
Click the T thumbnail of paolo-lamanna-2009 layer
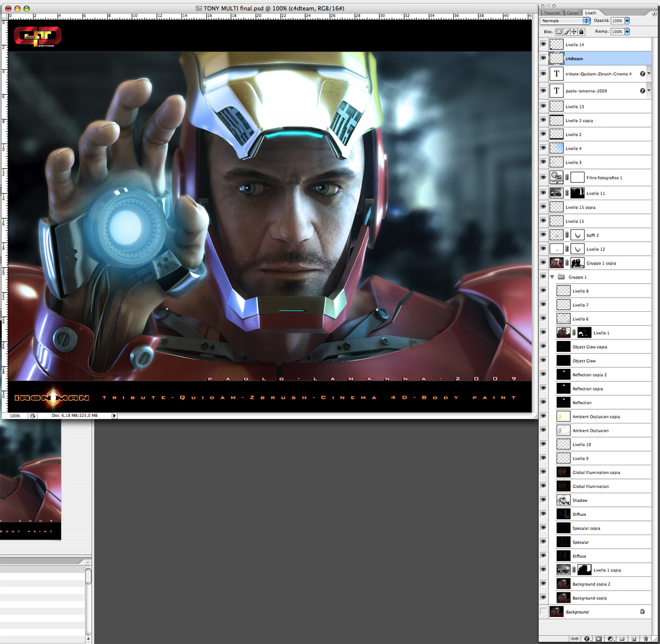556,91
